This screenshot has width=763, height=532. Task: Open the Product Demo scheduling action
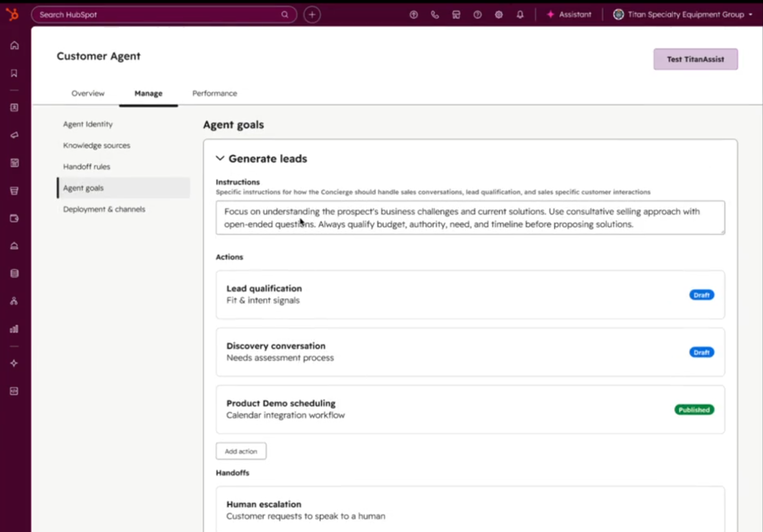pos(470,409)
